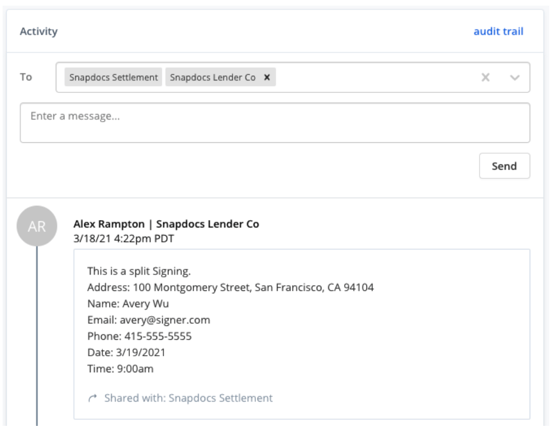Select the Snapdocs Settlement recipient tag
The width and height of the screenshot is (556, 430).
[x=113, y=77]
